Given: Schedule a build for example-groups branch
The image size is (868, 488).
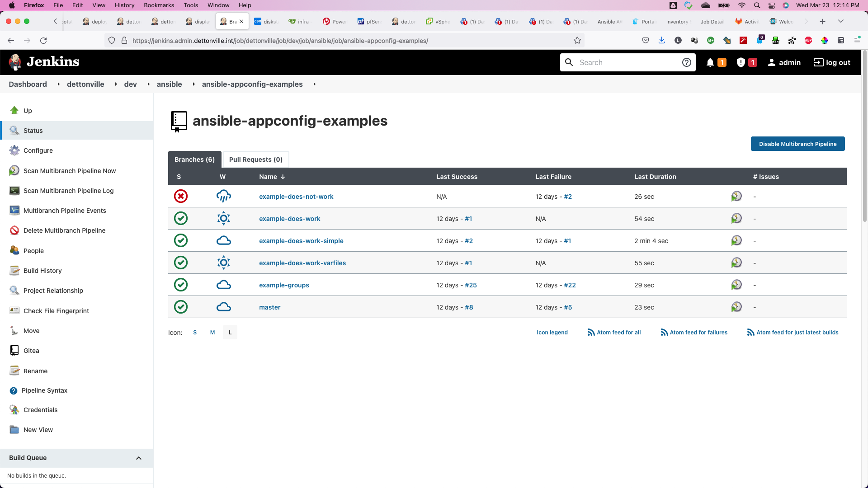Looking at the screenshot, I should [736, 285].
